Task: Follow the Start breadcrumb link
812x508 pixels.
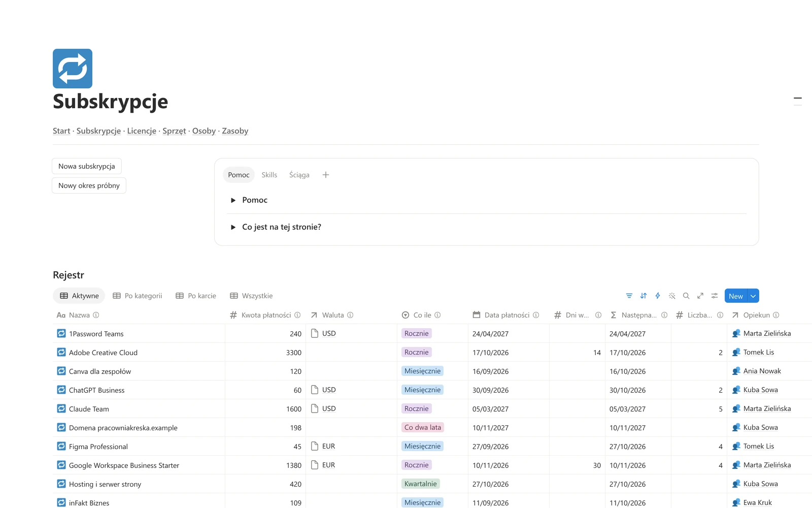Action: (61, 131)
